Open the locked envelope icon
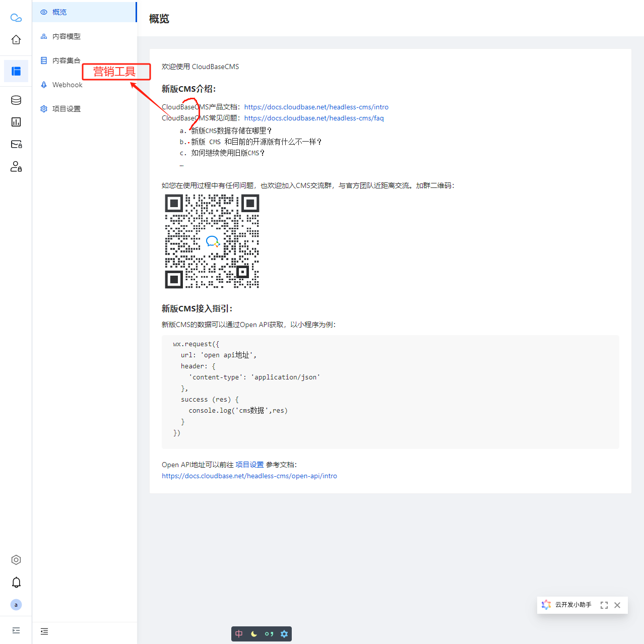Image resolution: width=644 pixels, height=644 pixels. click(16, 144)
